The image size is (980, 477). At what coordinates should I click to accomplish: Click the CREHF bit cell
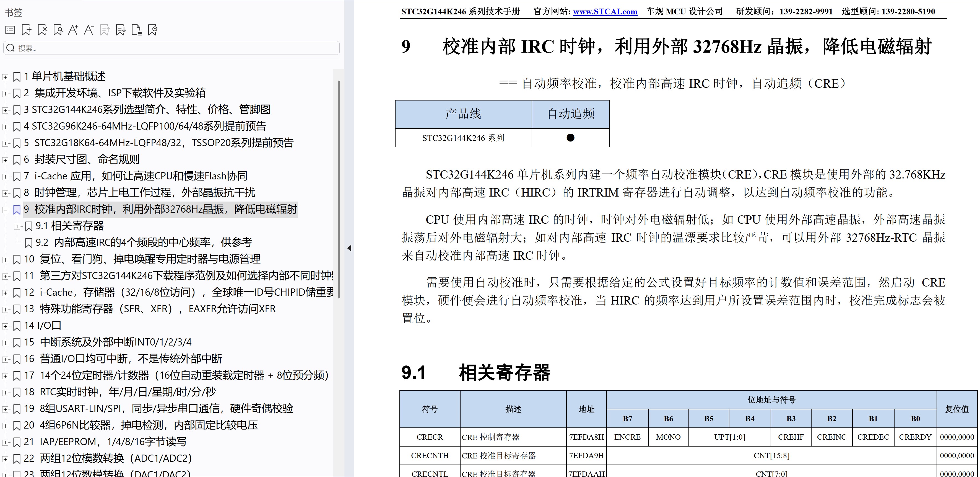tap(791, 437)
